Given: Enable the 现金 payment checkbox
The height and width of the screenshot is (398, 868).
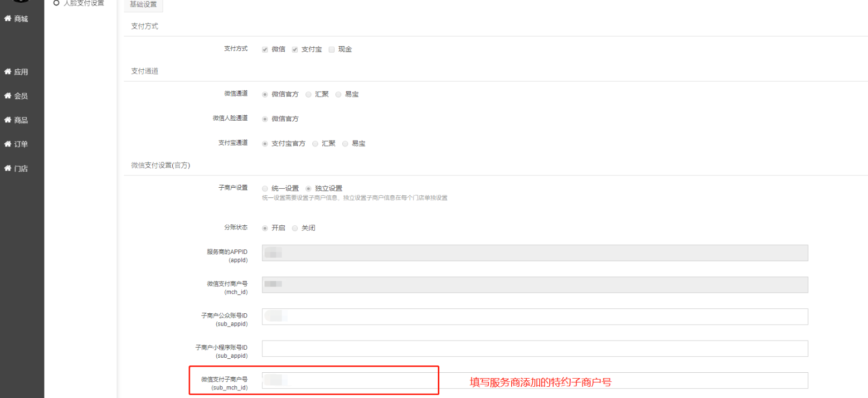Looking at the screenshot, I should pyautogui.click(x=332, y=49).
